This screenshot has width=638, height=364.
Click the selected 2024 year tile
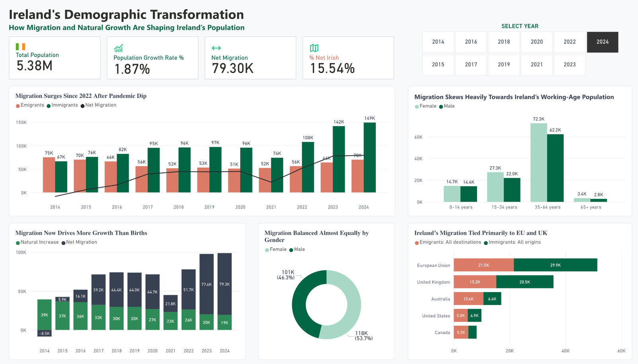pyautogui.click(x=602, y=42)
